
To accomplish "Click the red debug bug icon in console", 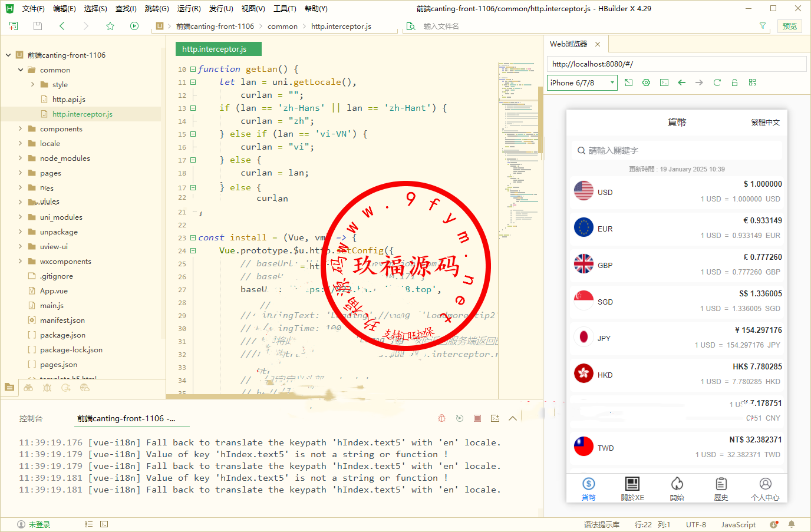I will 442,418.
